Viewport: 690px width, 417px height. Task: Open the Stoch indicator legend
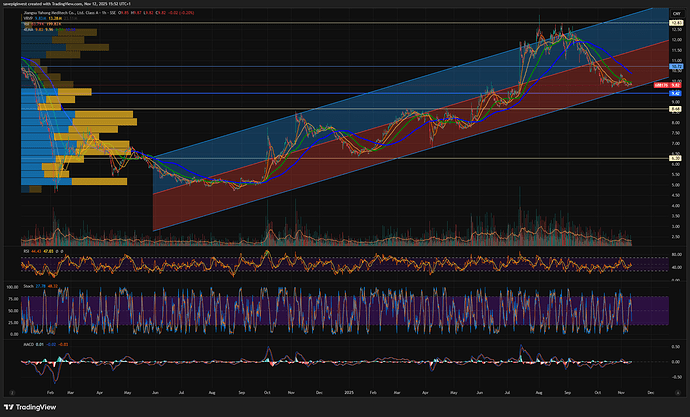tap(31, 287)
